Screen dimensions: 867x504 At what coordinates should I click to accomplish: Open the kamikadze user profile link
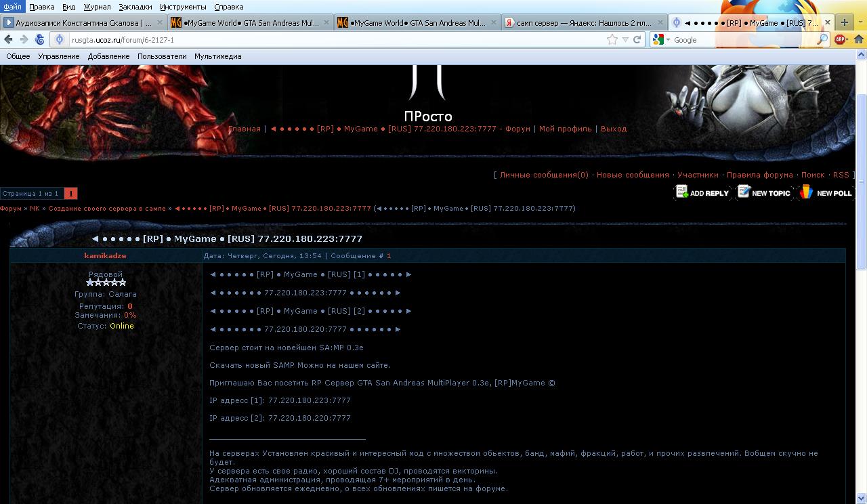[105, 256]
